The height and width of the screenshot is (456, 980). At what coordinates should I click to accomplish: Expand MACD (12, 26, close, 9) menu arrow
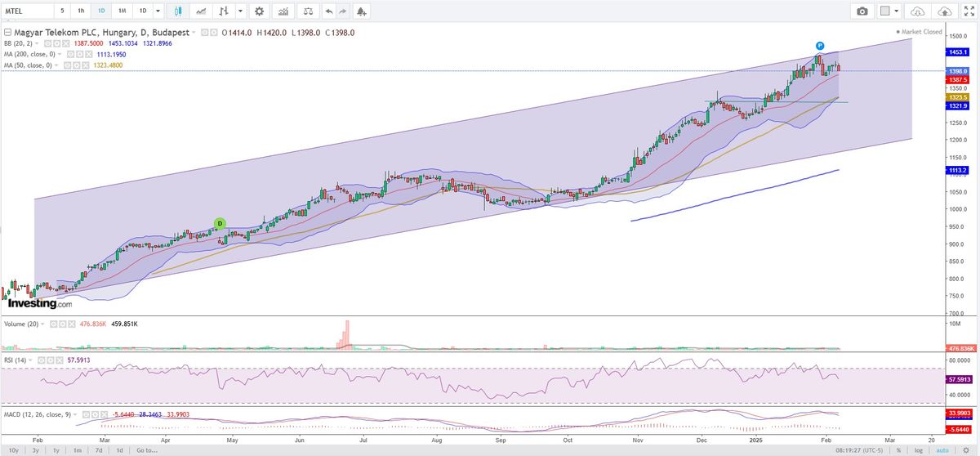coord(75,414)
